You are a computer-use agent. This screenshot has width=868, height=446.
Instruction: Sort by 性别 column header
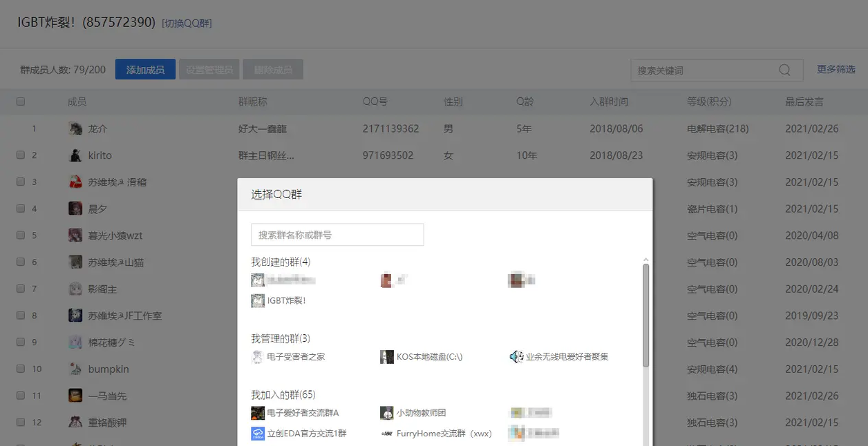click(x=453, y=101)
